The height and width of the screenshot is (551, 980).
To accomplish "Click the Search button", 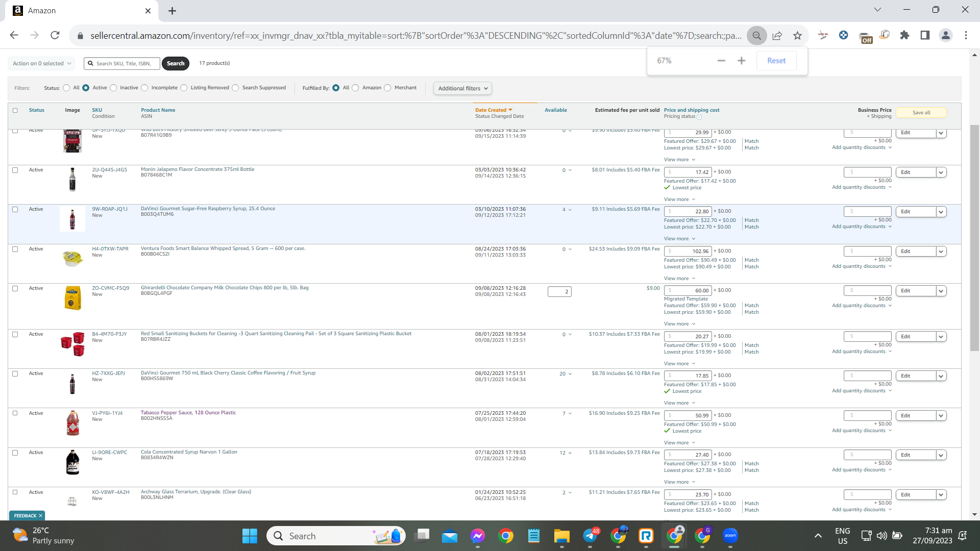I will (176, 63).
